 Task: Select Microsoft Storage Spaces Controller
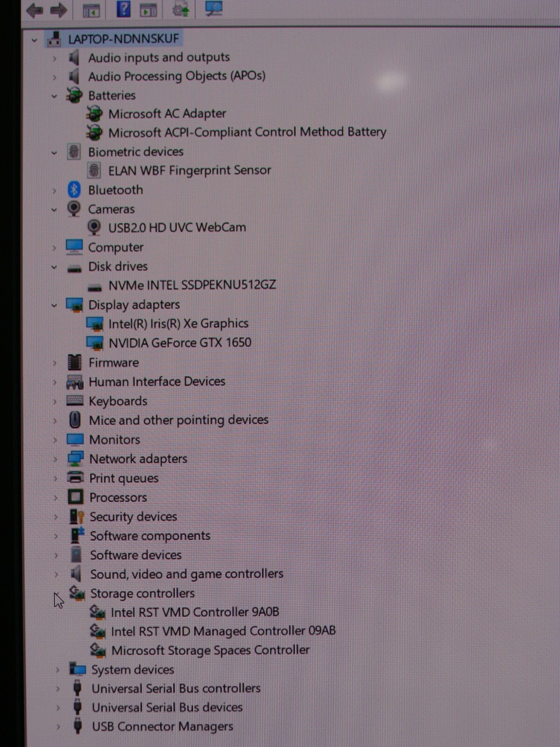tap(210, 650)
